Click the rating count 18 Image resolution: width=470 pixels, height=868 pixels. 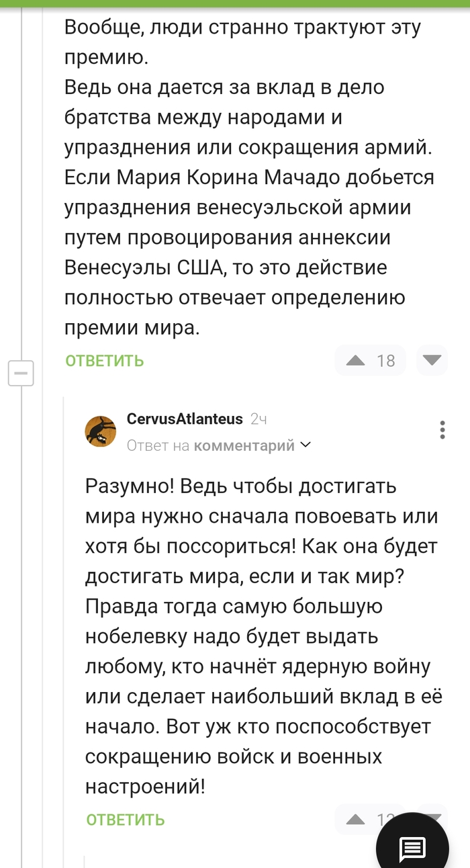[x=386, y=361]
